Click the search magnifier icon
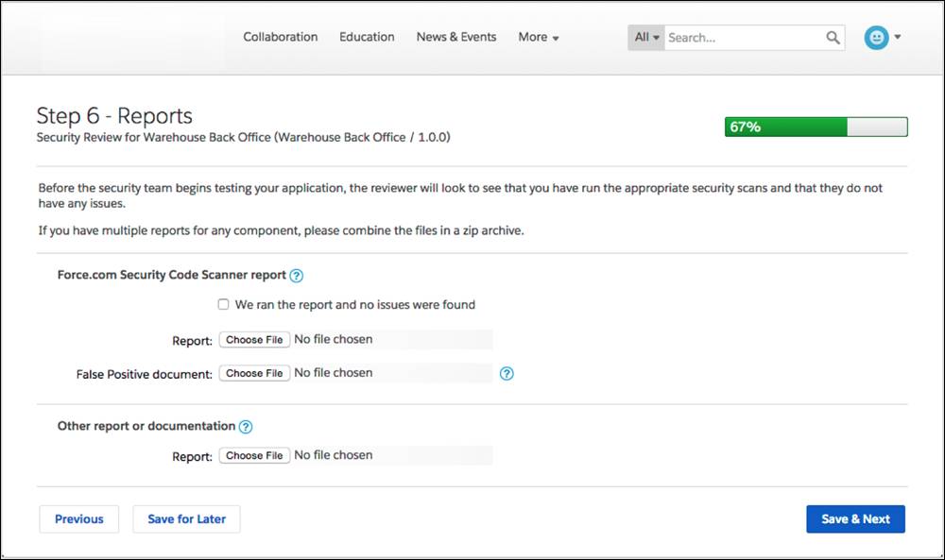945x560 pixels. point(833,38)
